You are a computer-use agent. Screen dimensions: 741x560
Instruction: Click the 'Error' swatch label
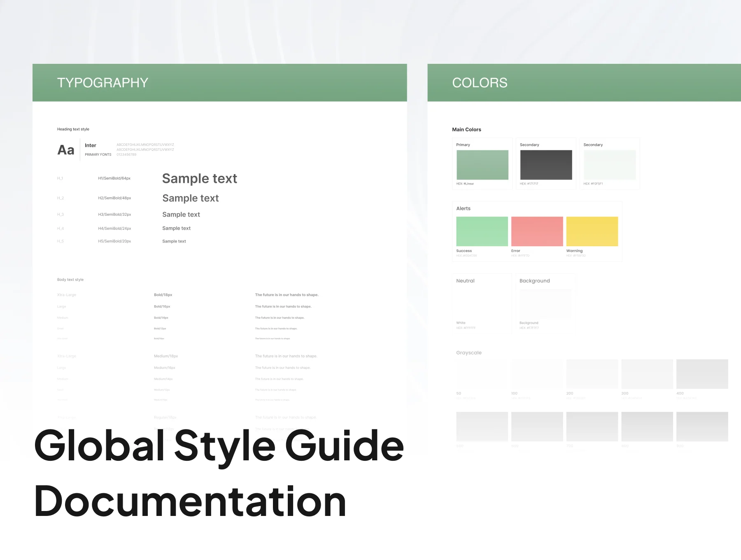(x=516, y=251)
